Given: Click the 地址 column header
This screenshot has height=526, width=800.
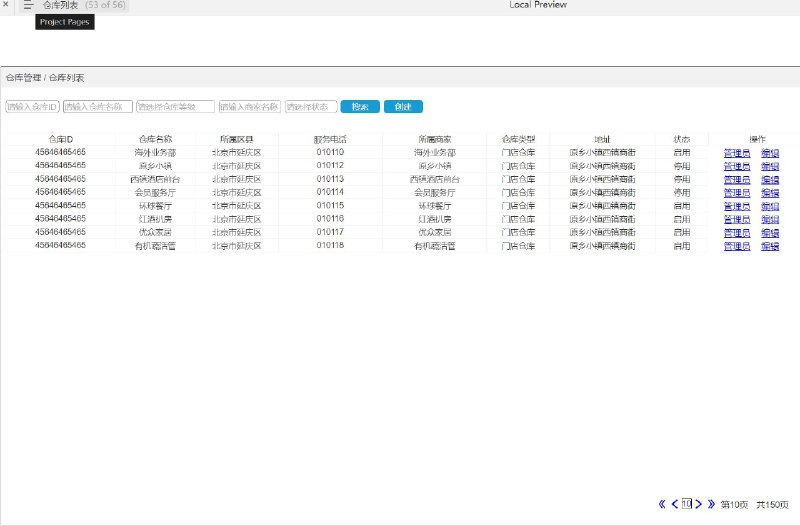Looking at the screenshot, I should [x=603, y=139].
